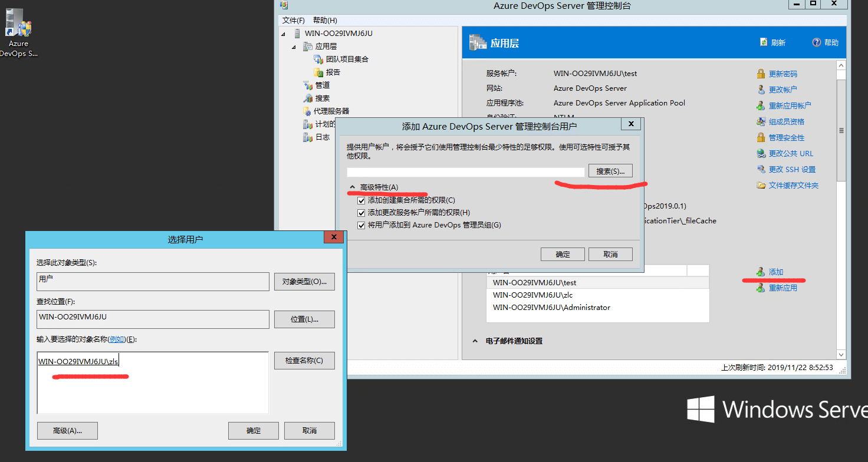The height and width of the screenshot is (462, 868).
Task: Open the 帮助(H) menu
Action: pyautogui.click(x=325, y=21)
